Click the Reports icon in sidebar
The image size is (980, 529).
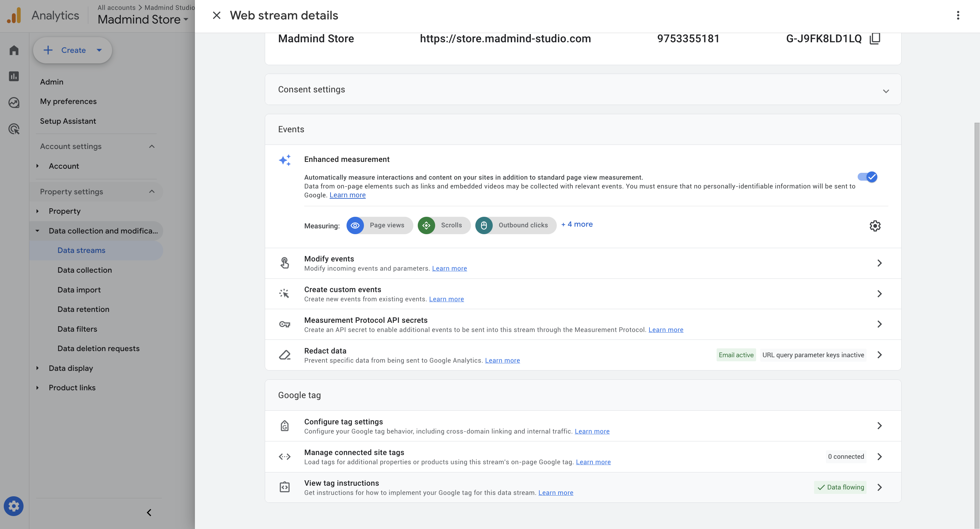(x=14, y=76)
